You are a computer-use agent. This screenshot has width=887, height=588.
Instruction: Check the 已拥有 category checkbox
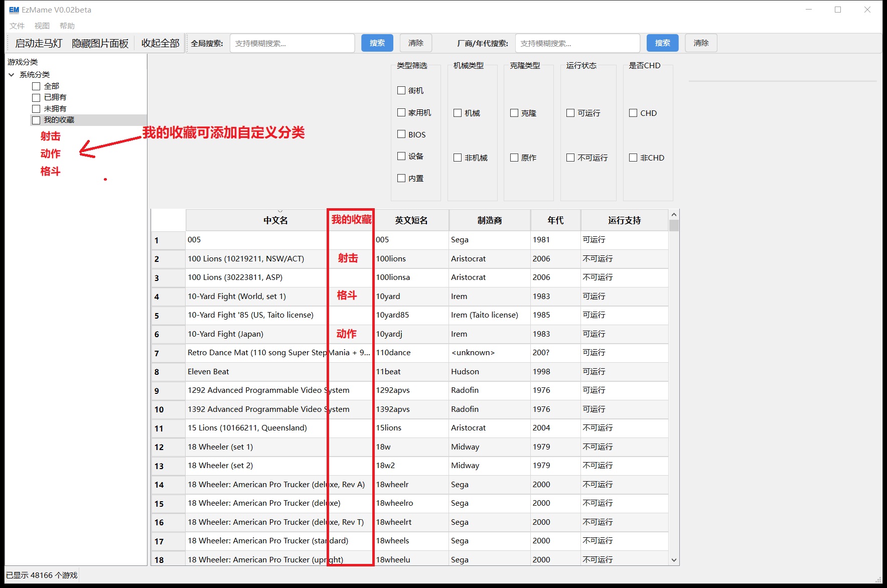coord(36,97)
